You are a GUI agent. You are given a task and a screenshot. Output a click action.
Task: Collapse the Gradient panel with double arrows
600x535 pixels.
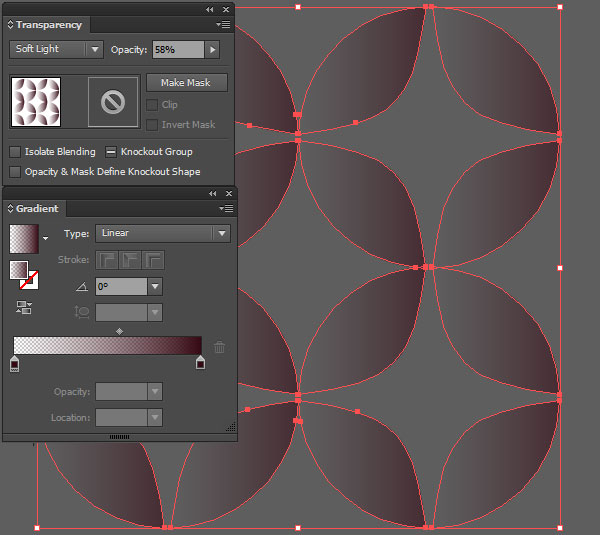[211, 193]
